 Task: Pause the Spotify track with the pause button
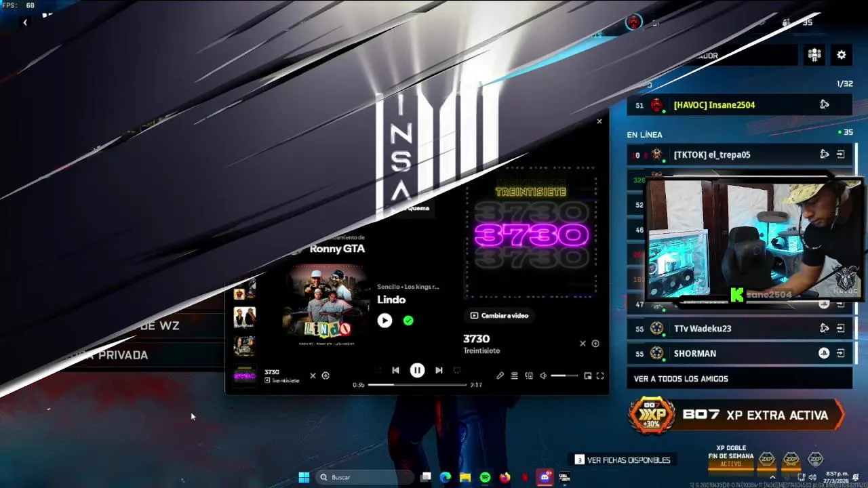(x=417, y=370)
